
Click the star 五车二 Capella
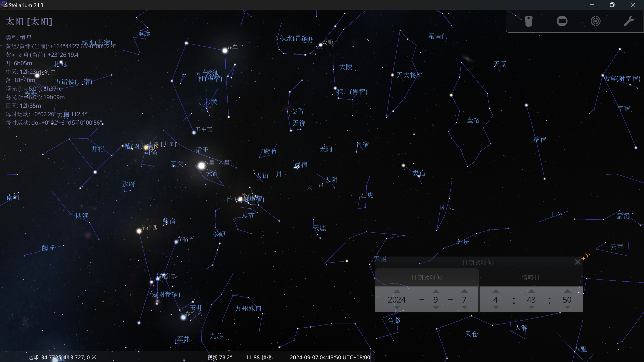click(225, 51)
